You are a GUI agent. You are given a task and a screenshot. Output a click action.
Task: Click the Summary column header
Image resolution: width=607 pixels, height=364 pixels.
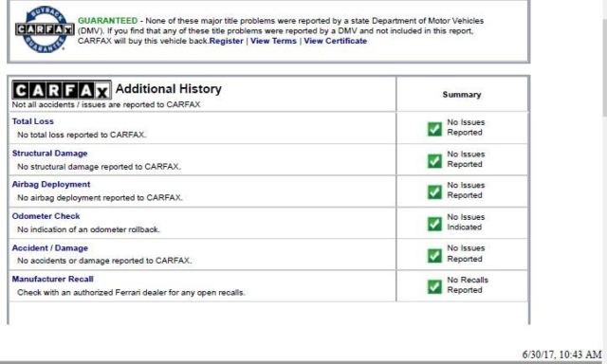point(462,95)
